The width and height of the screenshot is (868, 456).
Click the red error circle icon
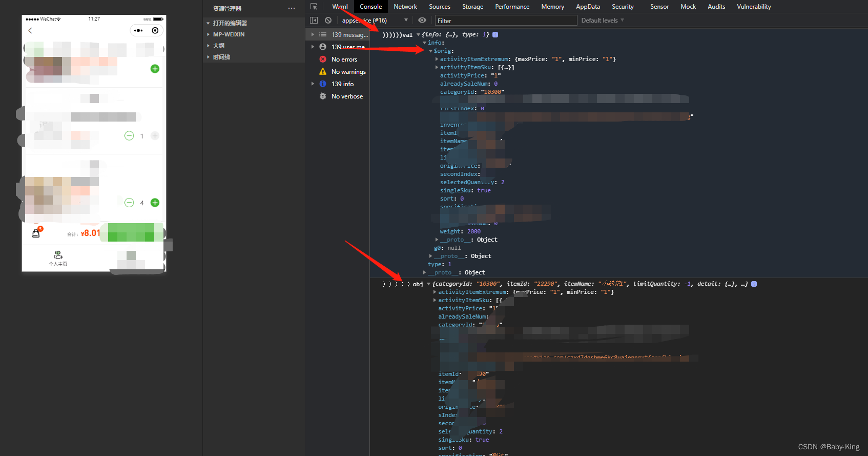point(323,60)
